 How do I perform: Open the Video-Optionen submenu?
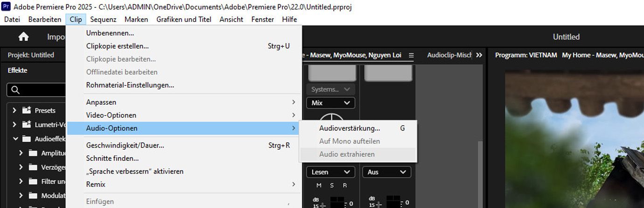tap(184, 115)
